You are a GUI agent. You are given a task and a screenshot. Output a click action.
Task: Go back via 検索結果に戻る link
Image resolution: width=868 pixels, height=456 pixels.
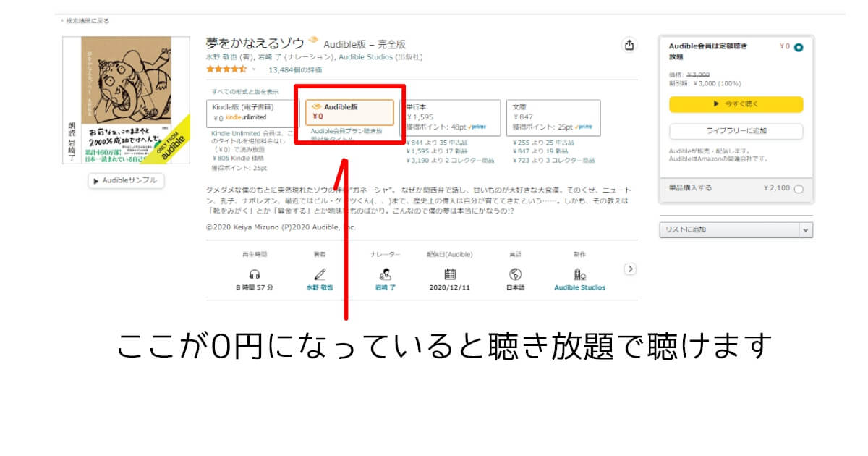pos(88,21)
